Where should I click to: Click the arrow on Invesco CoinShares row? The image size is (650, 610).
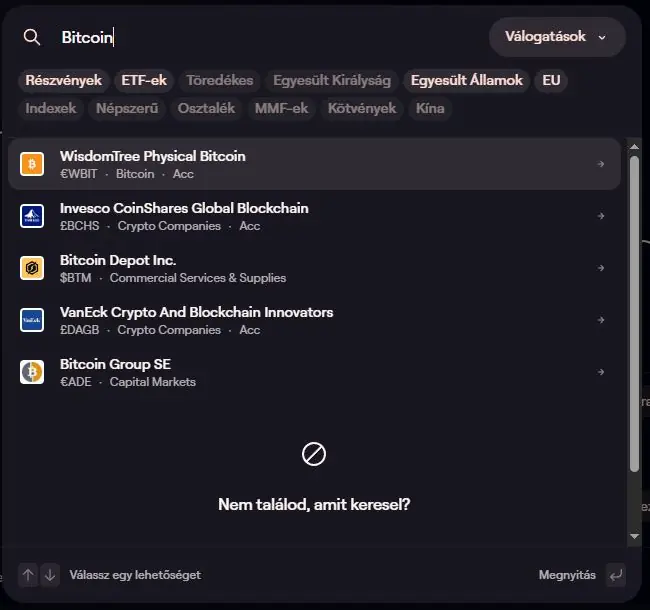tap(601, 216)
